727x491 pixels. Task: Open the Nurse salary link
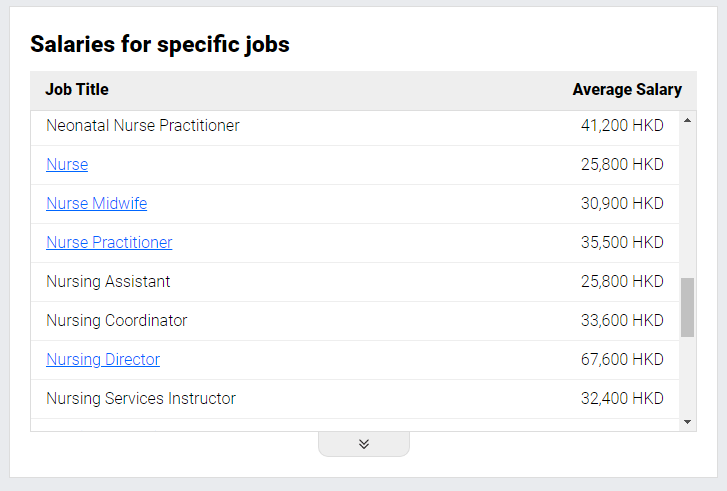point(67,165)
